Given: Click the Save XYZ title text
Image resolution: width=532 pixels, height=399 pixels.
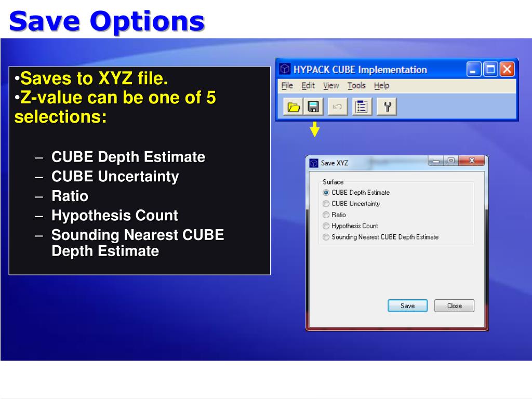Looking at the screenshot, I should (334, 163).
